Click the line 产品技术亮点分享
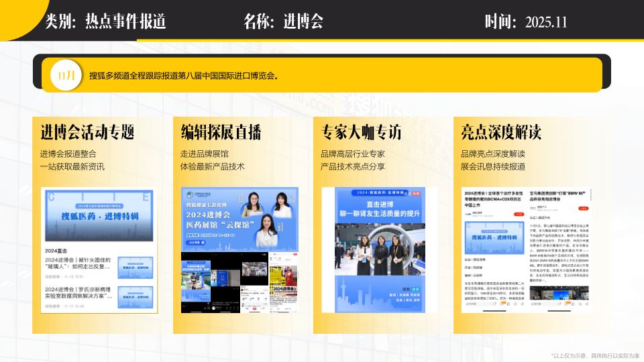Image resolution: width=644 pixels, height=362 pixels. [x=353, y=167]
